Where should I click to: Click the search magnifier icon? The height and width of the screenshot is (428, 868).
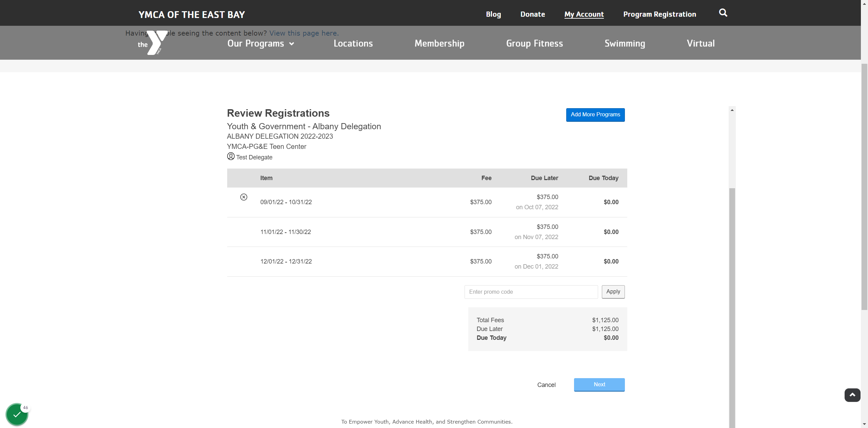tap(723, 13)
